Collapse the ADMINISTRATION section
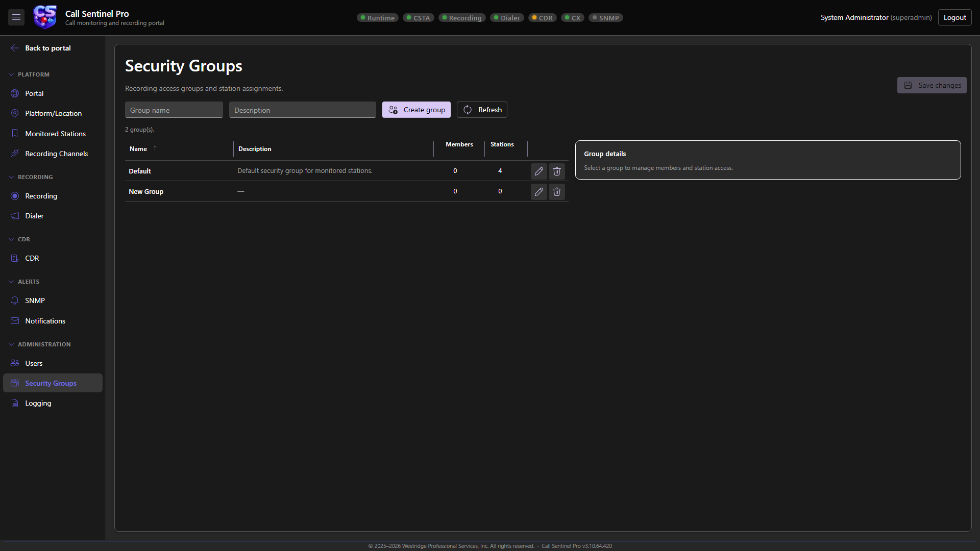Screen dimensions: 980x551 coord(40,344)
